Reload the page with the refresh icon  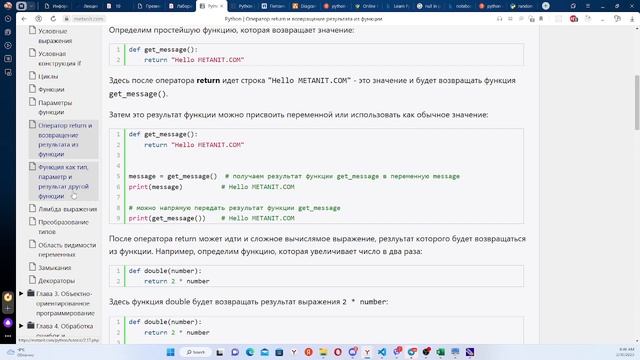(x=53, y=19)
